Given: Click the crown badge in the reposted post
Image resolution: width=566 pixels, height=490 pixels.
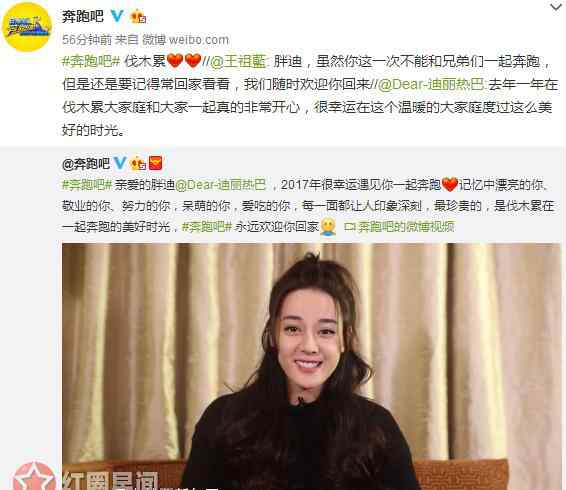Looking at the screenshot, I should (138, 163).
